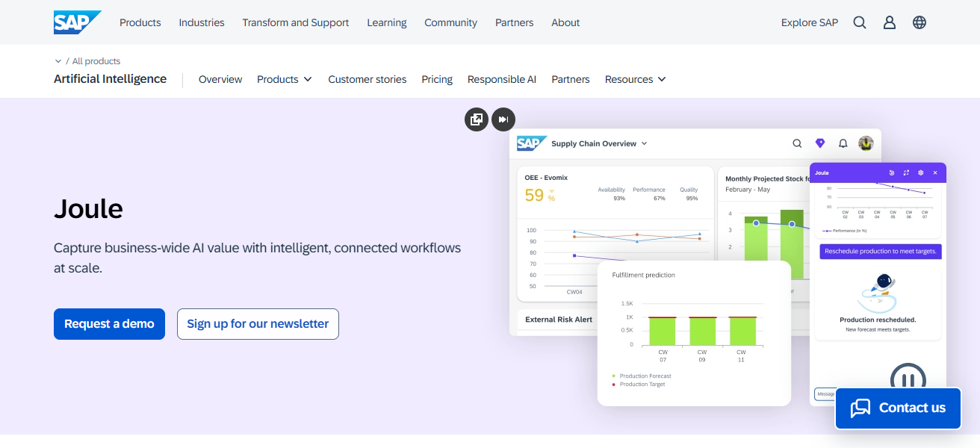Click the SAP logo inside the dashboard mockup
980x448 pixels.
pyautogui.click(x=532, y=143)
